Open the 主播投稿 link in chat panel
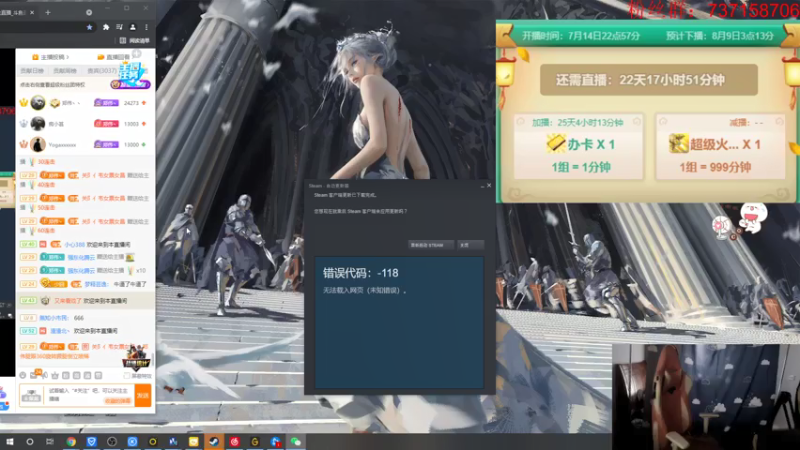 tap(50, 57)
